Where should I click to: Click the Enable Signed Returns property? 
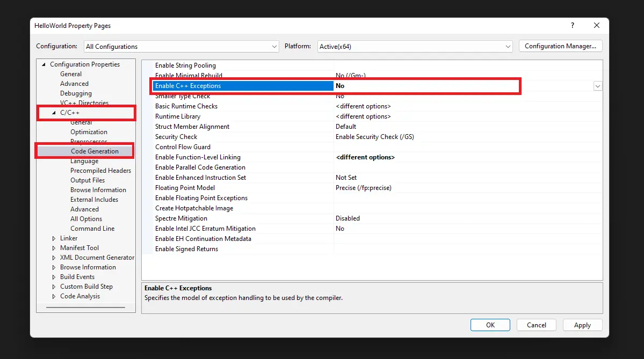tap(186, 249)
